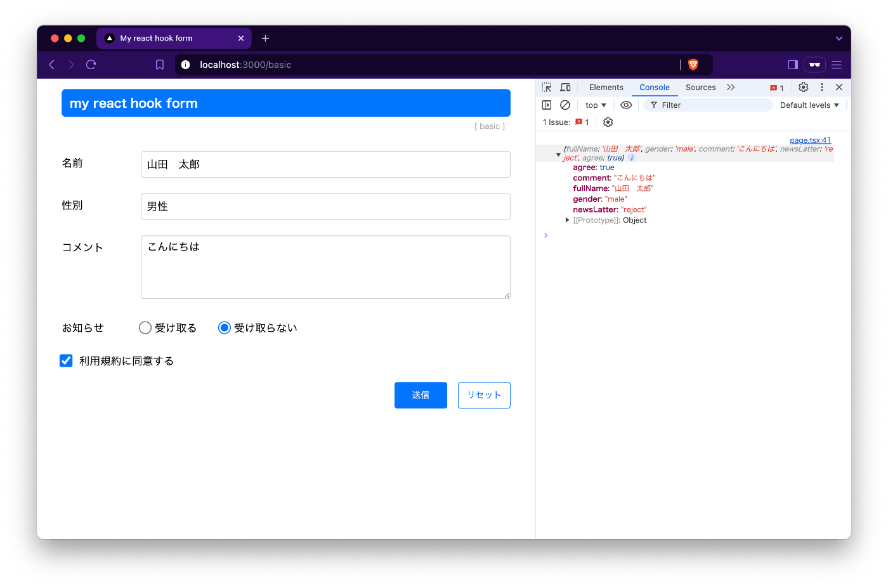
Task: Click the 利用規約に同意する label text
Action: tap(126, 361)
